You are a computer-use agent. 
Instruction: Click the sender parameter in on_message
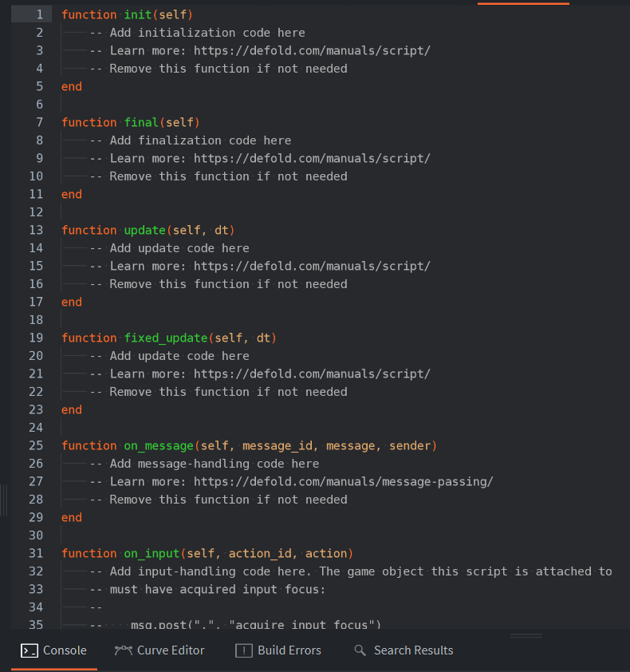410,445
